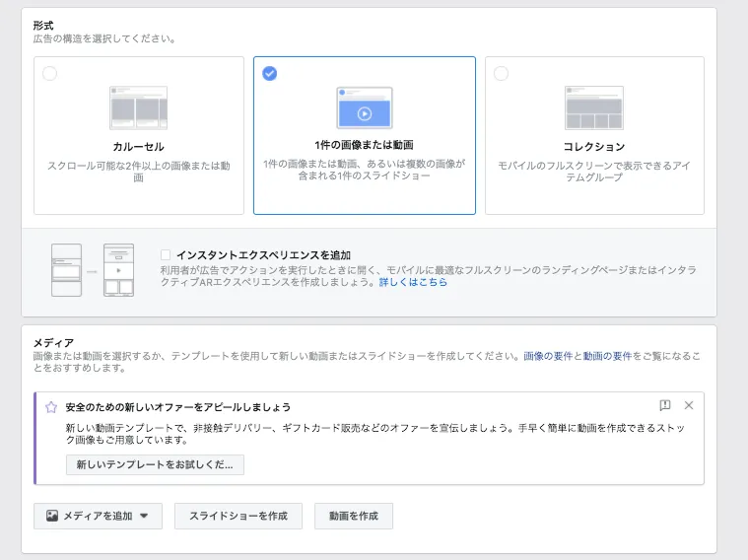Screen dimensions: 748x560
Task: Open the 詳しくはこちら link
Action: click(413, 282)
